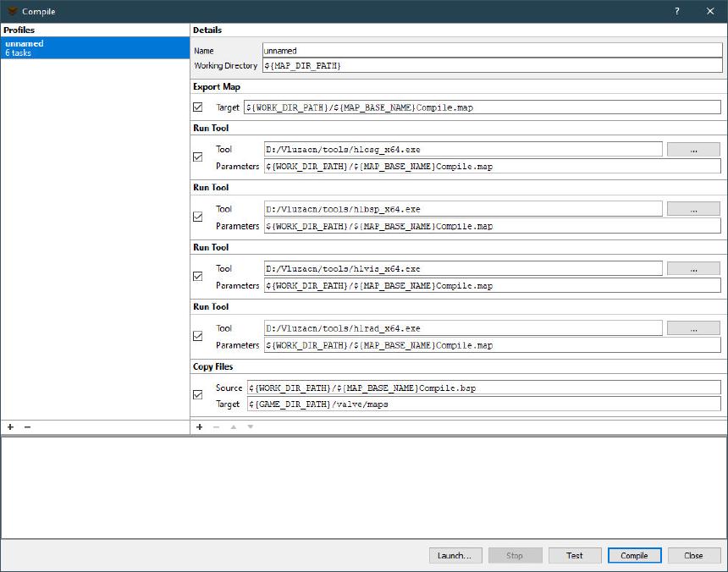This screenshot has height=572, width=728.
Task: Remove selected profile with minus icon
Action: 27,426
